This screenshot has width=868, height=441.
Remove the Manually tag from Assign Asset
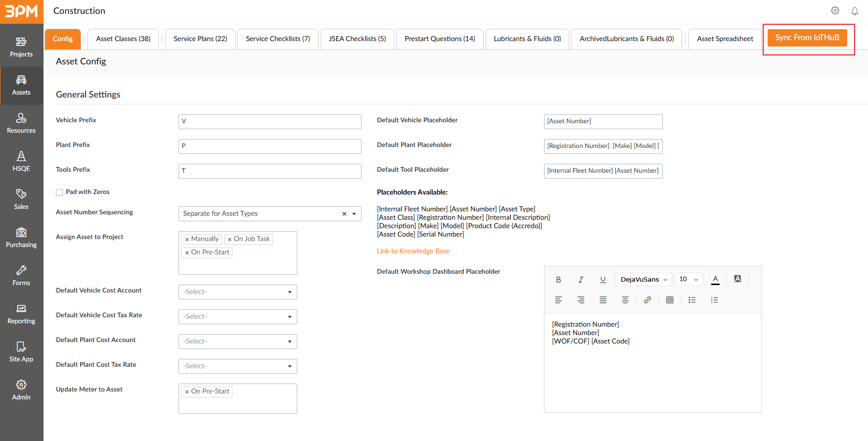pyautogui.click(x=187, y=240)
